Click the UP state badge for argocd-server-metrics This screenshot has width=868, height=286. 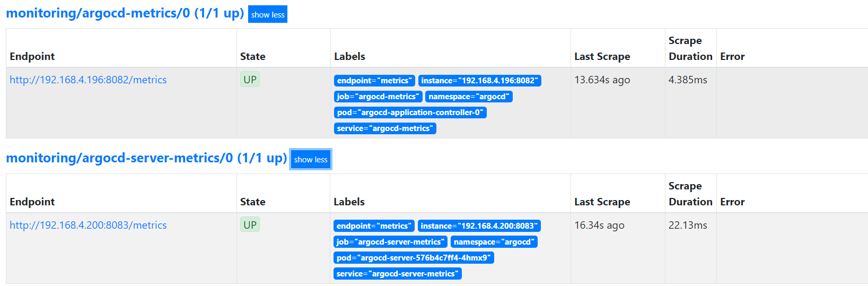(x=250, y=225)
